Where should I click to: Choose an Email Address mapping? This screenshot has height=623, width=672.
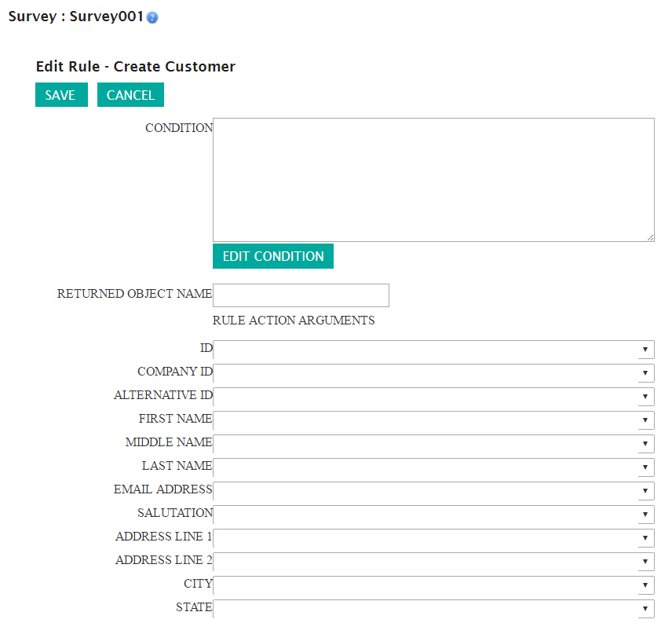coord(433,491)
